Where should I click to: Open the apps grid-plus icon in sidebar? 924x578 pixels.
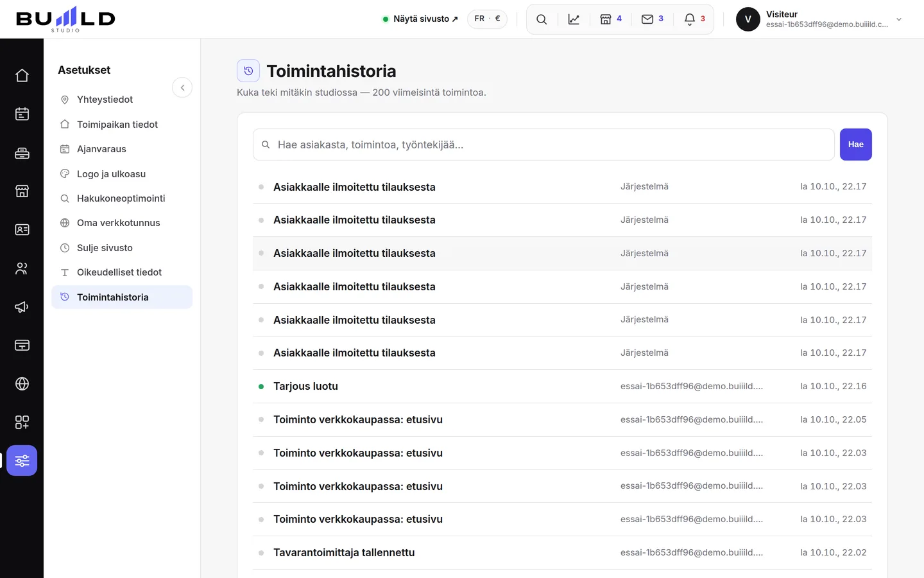tap(22, 423)
